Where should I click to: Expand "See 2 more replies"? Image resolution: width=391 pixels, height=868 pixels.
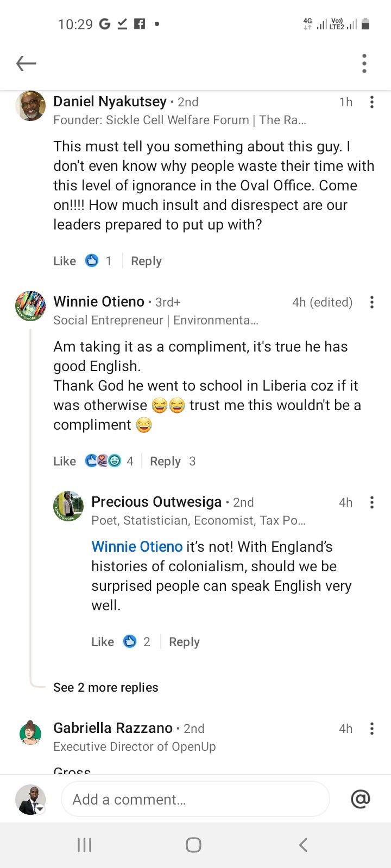click(106, 687)
